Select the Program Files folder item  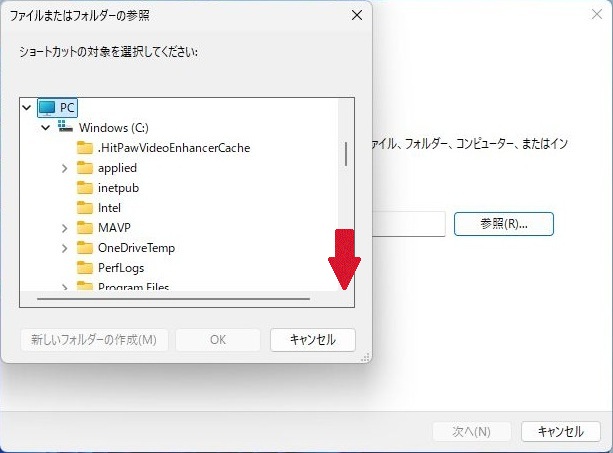click(x=133, y=286)
